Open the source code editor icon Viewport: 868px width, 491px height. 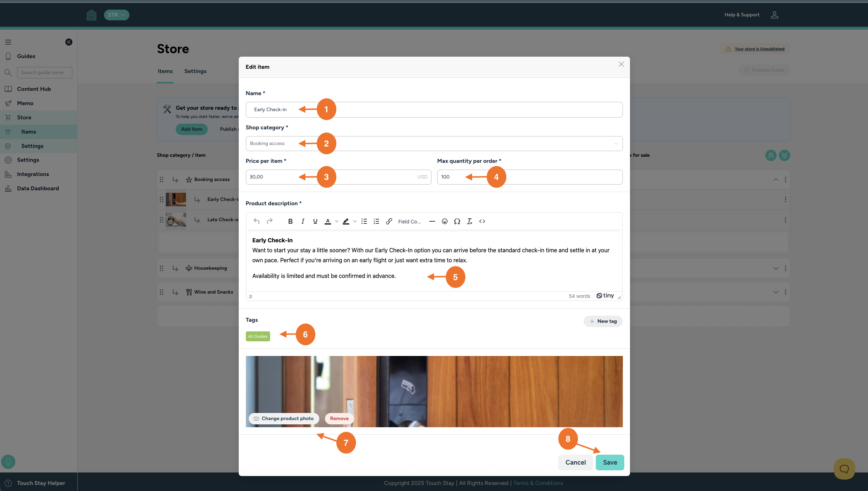pos(482,221)
